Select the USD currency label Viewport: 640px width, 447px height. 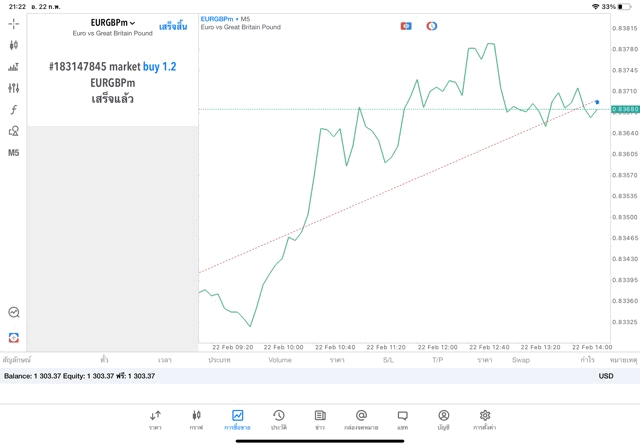coord(606,376)
